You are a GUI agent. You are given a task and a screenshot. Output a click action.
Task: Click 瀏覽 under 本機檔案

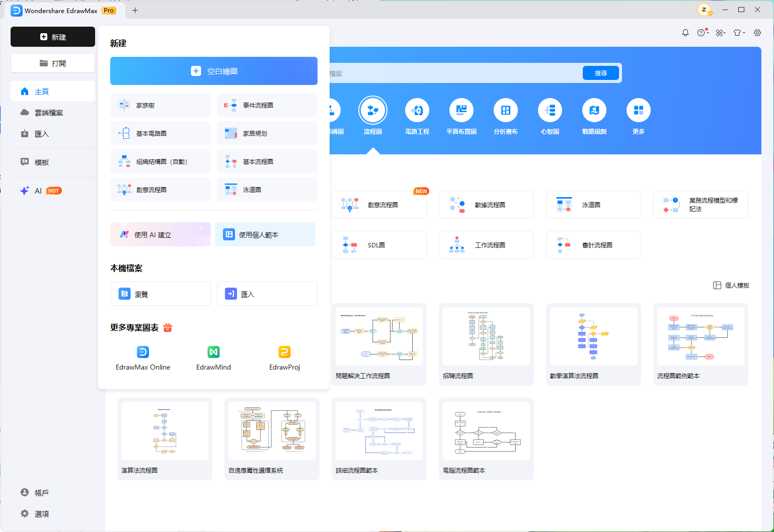tap(161, 294)
